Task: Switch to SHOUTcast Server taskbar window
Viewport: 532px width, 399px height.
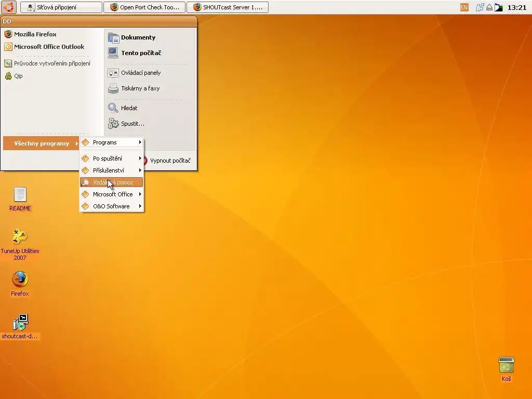Action: coord(228,7)
